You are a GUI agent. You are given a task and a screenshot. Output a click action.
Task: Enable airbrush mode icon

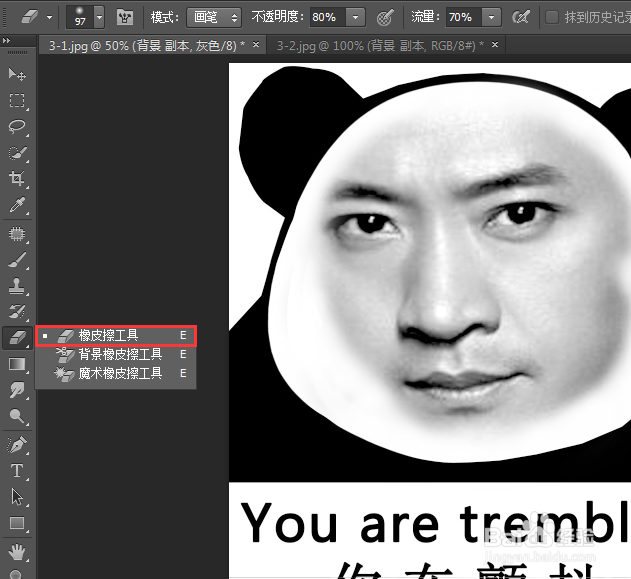tap(521, 17)
